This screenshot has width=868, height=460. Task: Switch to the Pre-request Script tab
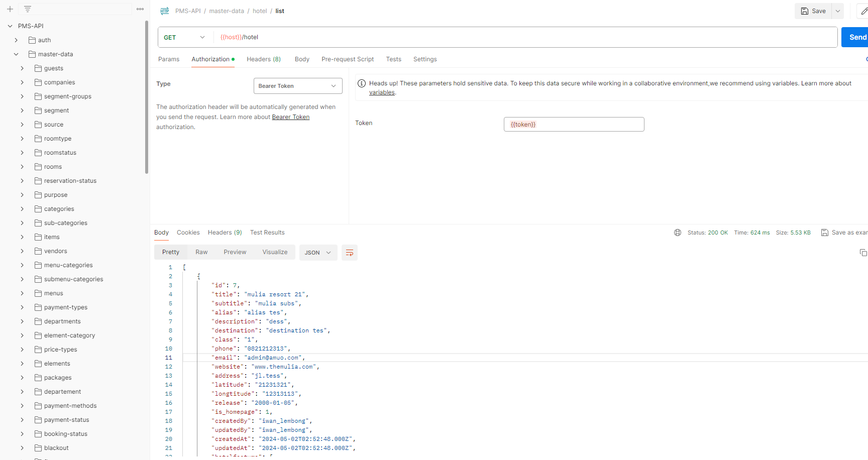348,59
